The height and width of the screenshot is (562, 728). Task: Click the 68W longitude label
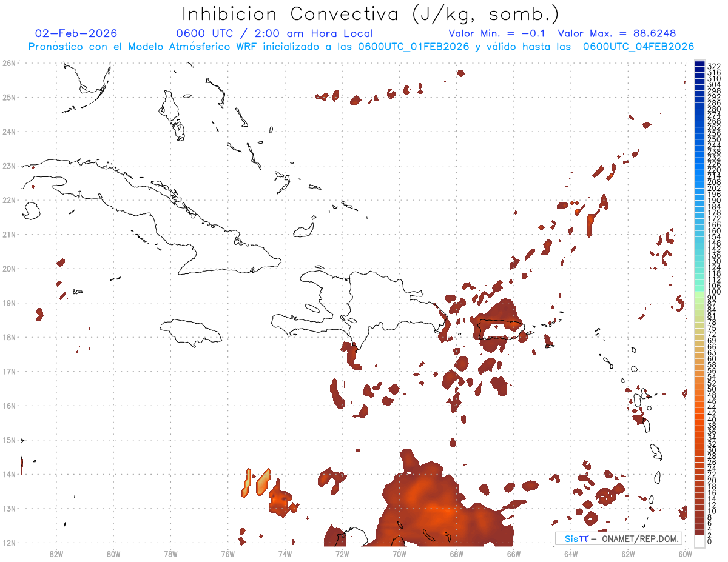click(x=457, y=554)
